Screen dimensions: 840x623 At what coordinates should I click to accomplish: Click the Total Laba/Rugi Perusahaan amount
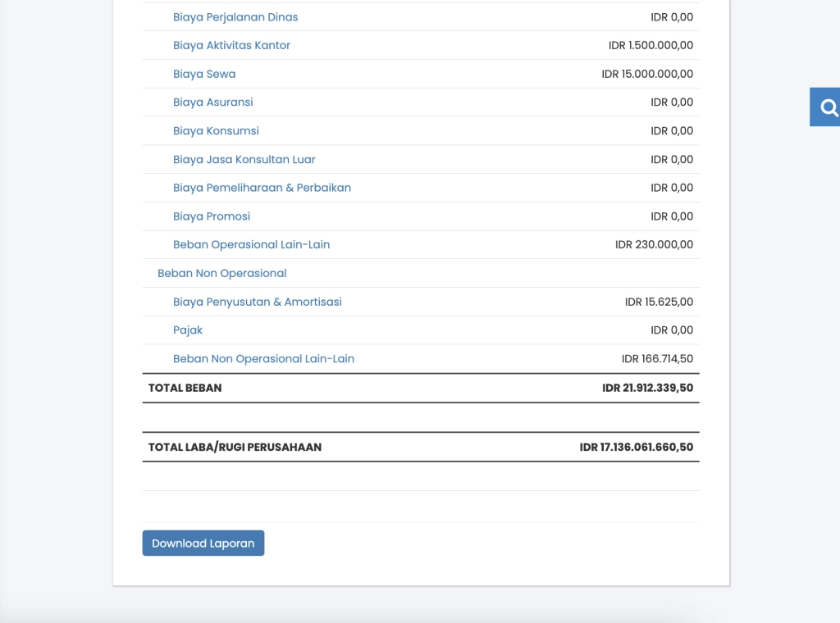click(636, 448)
